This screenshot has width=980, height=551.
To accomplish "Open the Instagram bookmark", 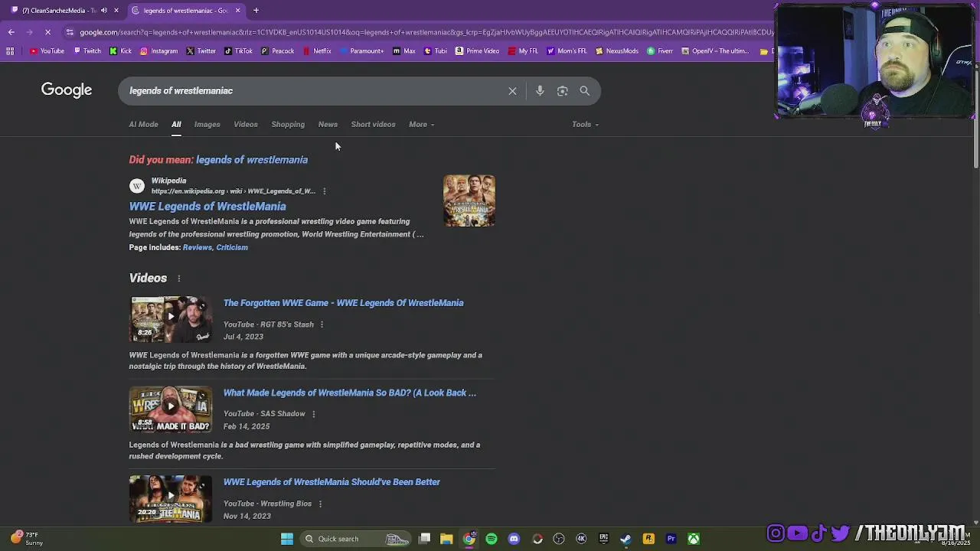I will (x=158, y=51).
